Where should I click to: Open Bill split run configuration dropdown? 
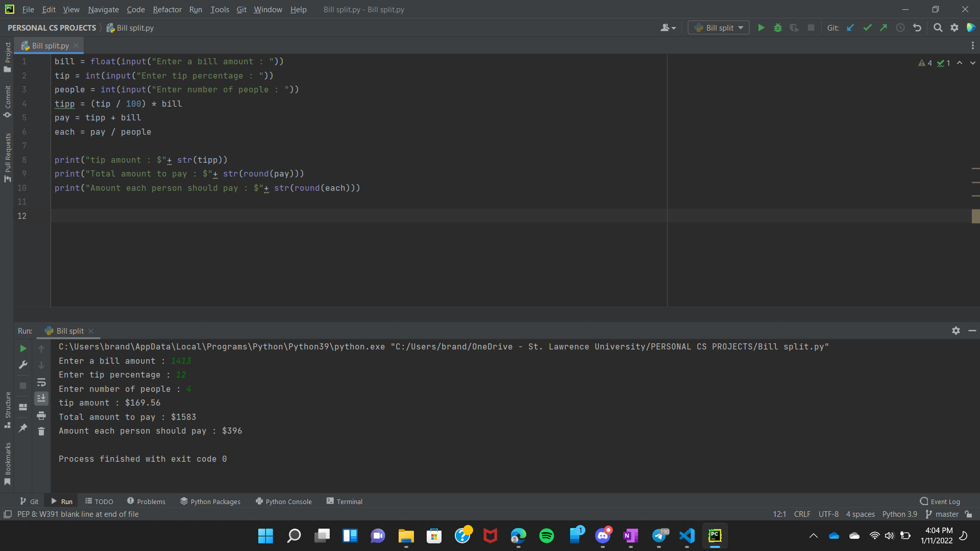[x=719, y=28]
